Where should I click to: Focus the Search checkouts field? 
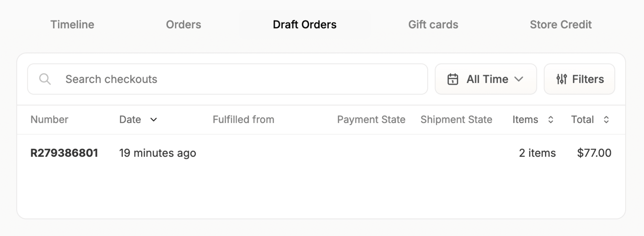pos(227,79)
